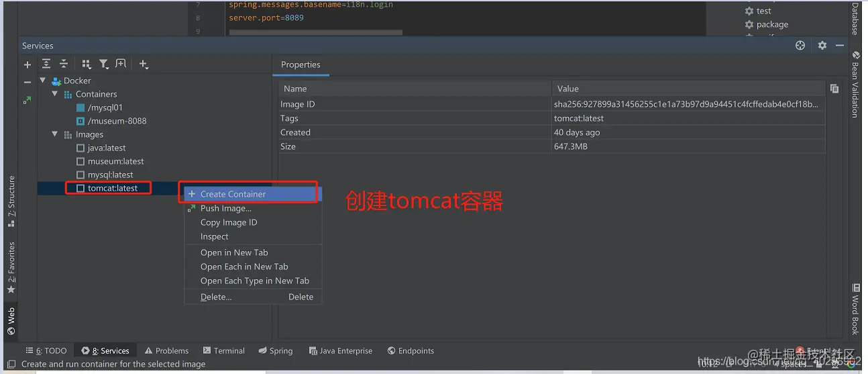Open the Services tool window tab
Screen dimensions: 868x374
point(105,350)
